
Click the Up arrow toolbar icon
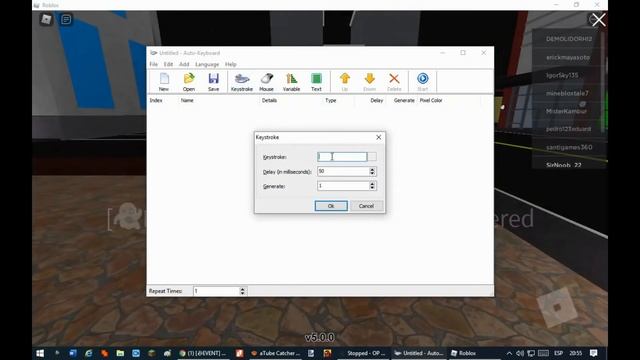point(345,82)
